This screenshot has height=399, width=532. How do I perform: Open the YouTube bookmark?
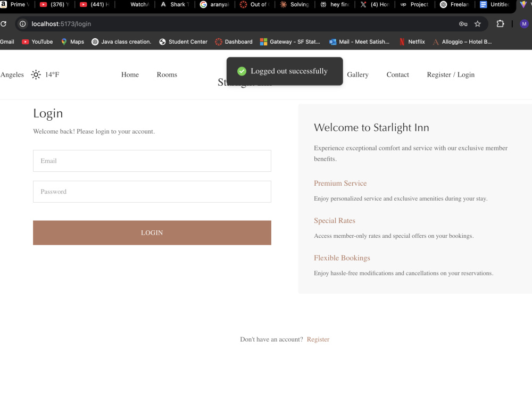(x=37, y=41)
